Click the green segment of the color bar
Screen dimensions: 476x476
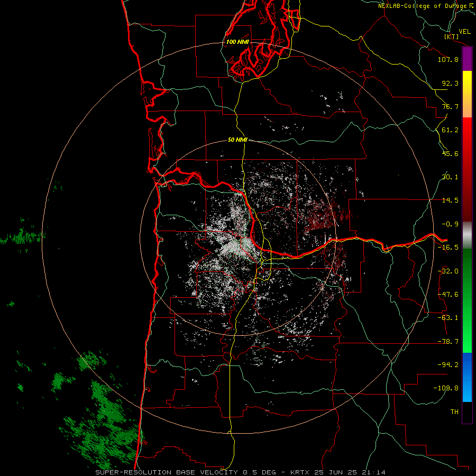(467, 300)
